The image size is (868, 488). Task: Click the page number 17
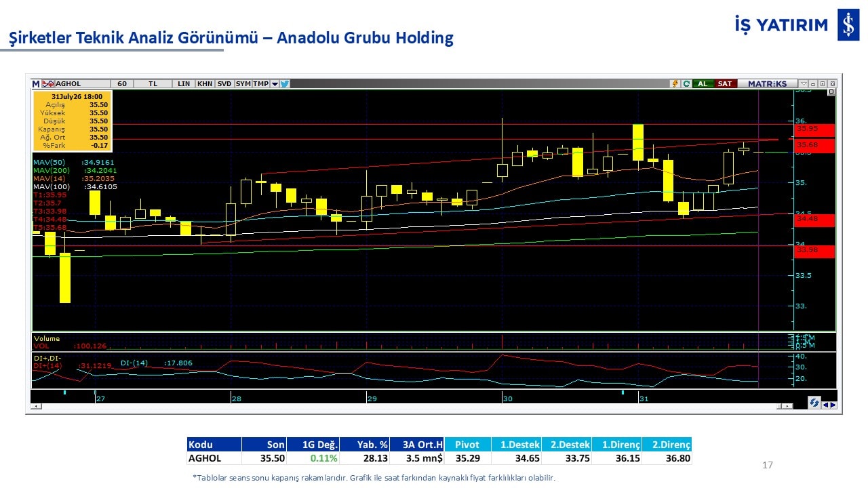[x=768, y=465]
